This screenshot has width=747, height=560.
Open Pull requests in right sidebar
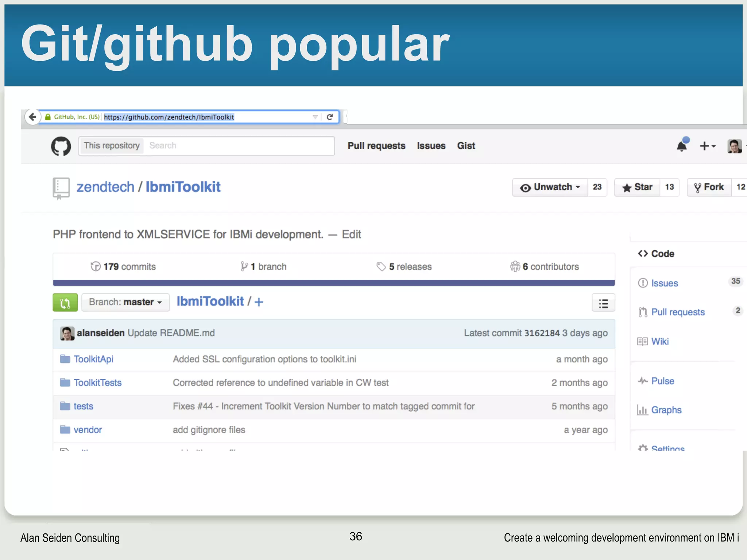coord(678,312)
